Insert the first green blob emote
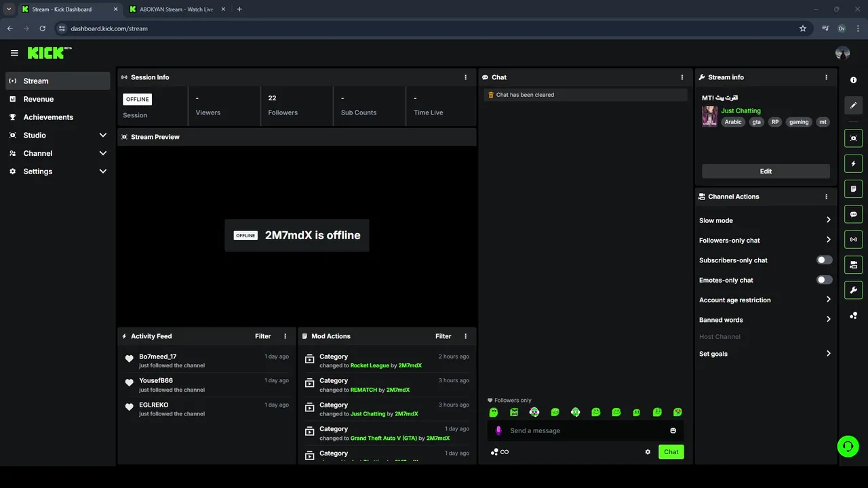 (494, 412)
